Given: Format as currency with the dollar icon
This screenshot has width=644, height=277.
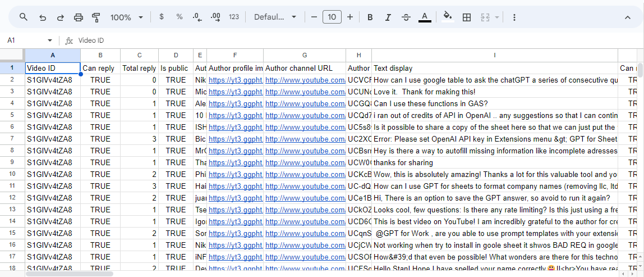Looking at the screenshot, I should click(162, 17).
